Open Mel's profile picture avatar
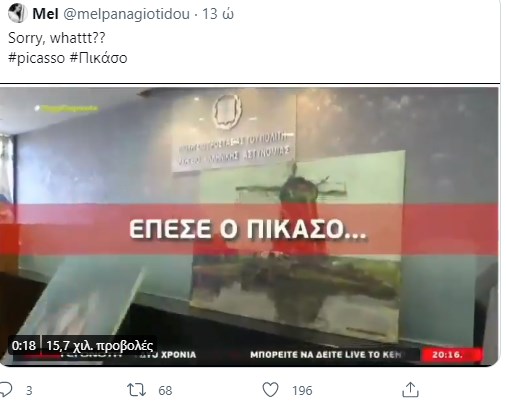The image size is (506, 408). tap(17, 14)
